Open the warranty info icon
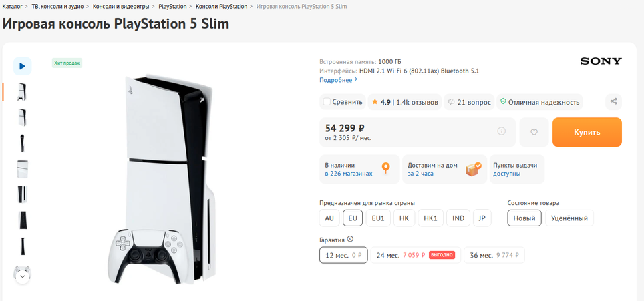Viewport: 644px width, 301px height. pos(351,239)
